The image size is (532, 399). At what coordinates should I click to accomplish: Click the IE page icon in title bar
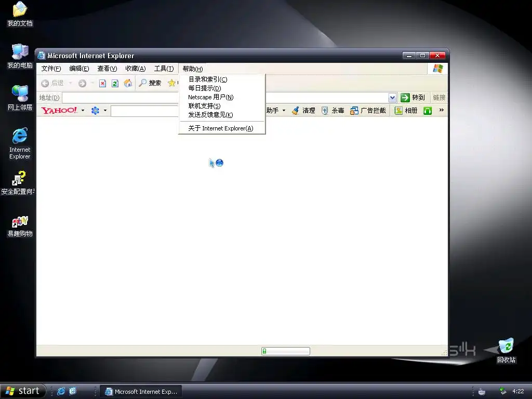(x=42, y=56)
